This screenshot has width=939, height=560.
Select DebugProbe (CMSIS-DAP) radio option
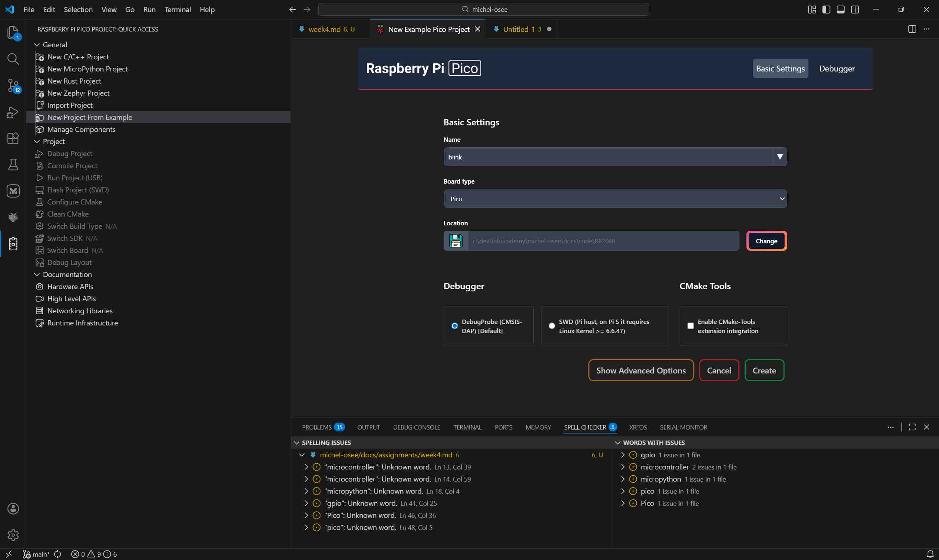(x=454, y=326)
